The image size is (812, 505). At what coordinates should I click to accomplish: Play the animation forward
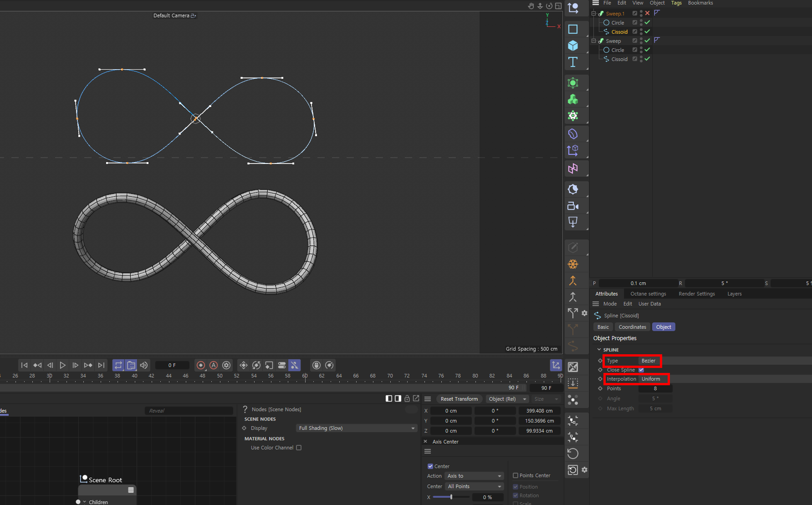point(63,365)
